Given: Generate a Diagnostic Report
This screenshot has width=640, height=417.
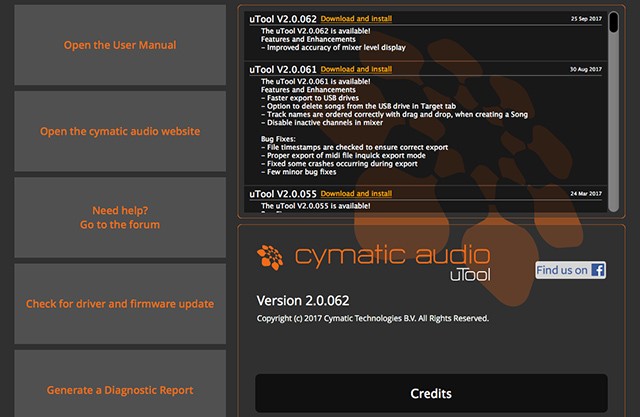Looking at the screenshot, I should [120, 386].
